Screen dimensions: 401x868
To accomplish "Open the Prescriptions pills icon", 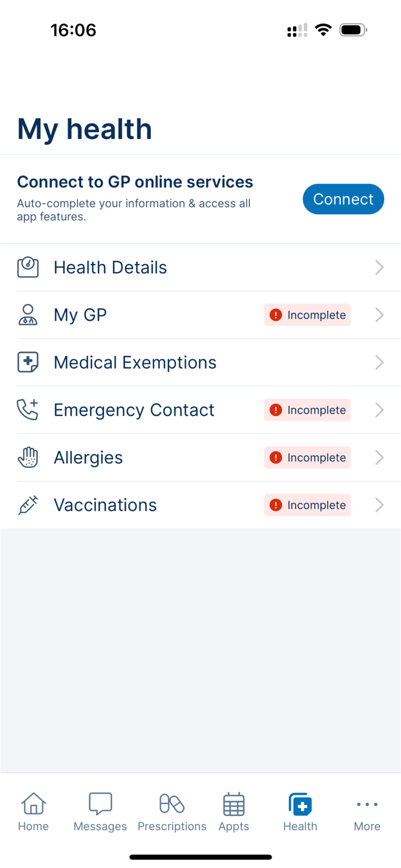I will pyautogui.click(x=172, y=804).
